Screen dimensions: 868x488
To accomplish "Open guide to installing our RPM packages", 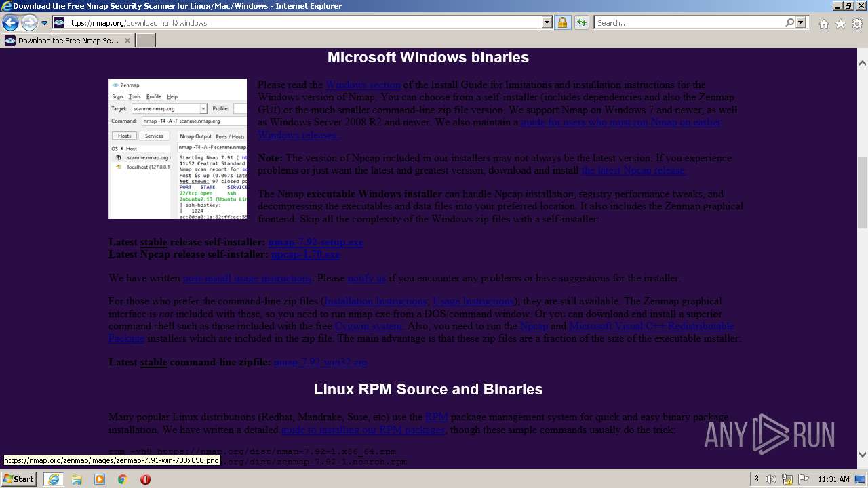I will [363, 430].
